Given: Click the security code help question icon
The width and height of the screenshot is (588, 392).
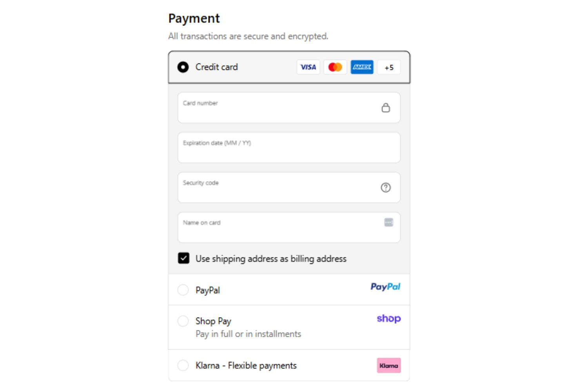Looking at the screenshot, I should tap(386, 188).
